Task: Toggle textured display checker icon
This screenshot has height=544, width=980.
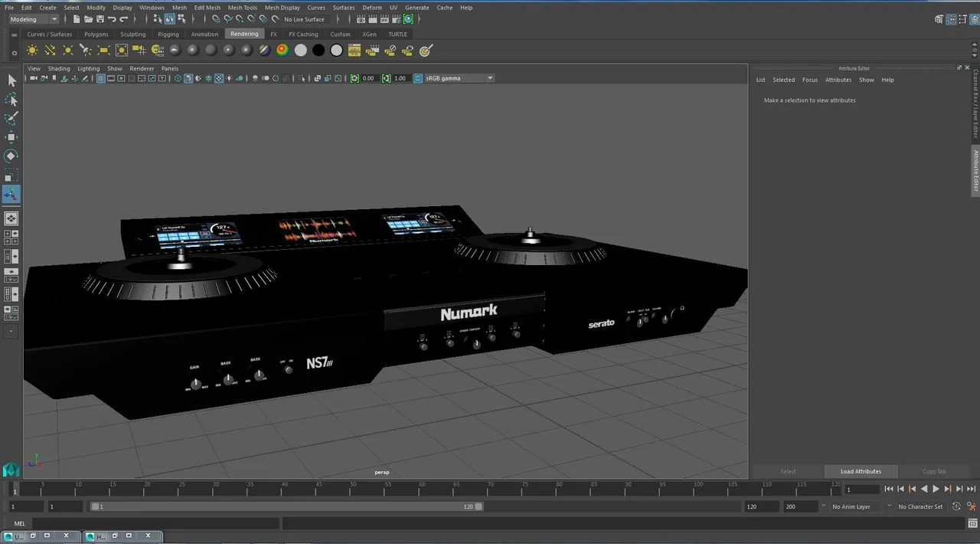Action: 218,78
